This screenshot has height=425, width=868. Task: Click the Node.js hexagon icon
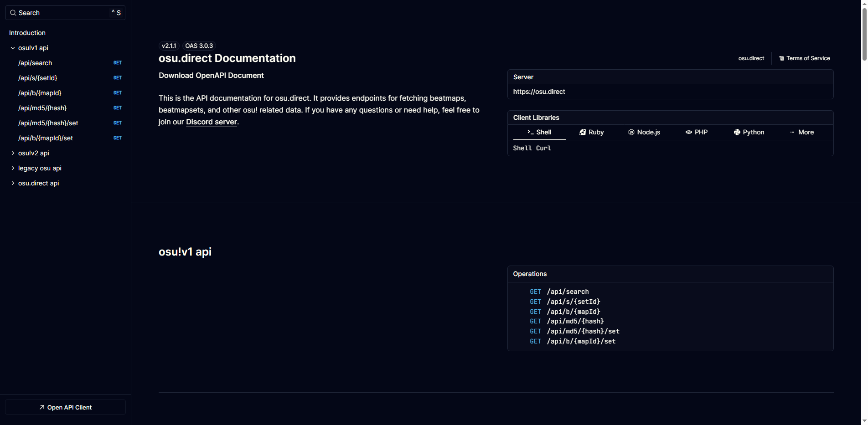click(631, 132)
